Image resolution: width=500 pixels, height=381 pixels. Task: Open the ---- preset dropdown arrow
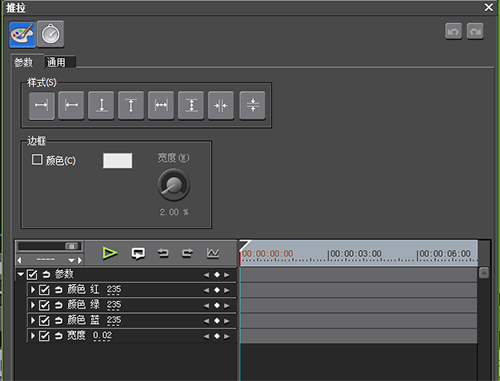pyautogui.click(x=71, y=260)
